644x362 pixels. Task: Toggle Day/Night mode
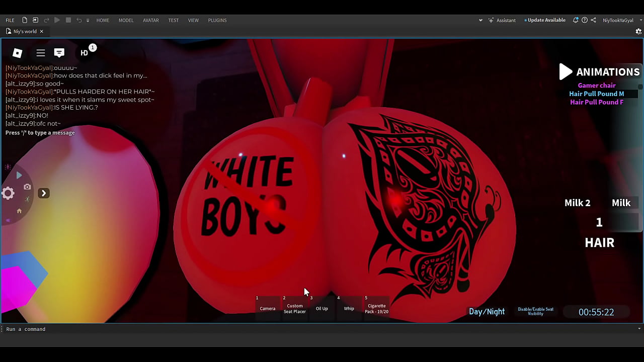pyautogui.click(x=487, y=312)
